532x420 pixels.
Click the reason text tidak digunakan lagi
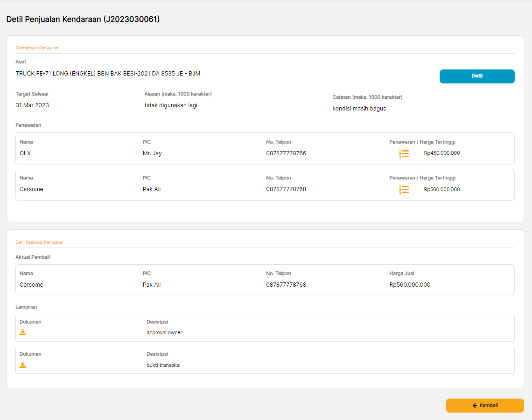click(x=171, y=105)
